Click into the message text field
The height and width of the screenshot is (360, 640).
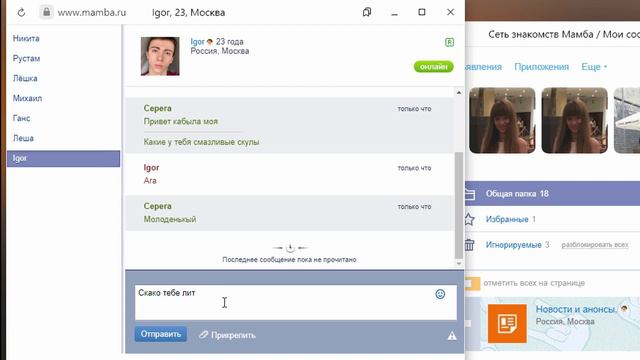click(296, 302)
